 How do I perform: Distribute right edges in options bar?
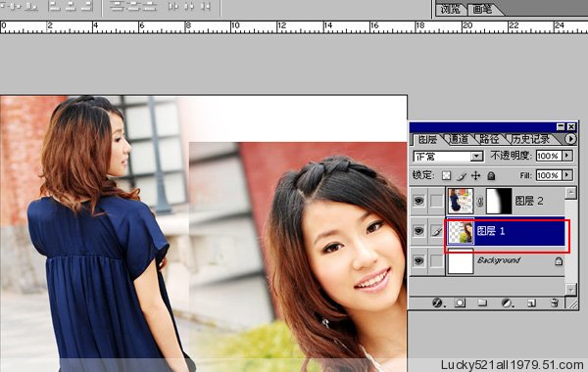pyautogui.click(x=206, y=6)
